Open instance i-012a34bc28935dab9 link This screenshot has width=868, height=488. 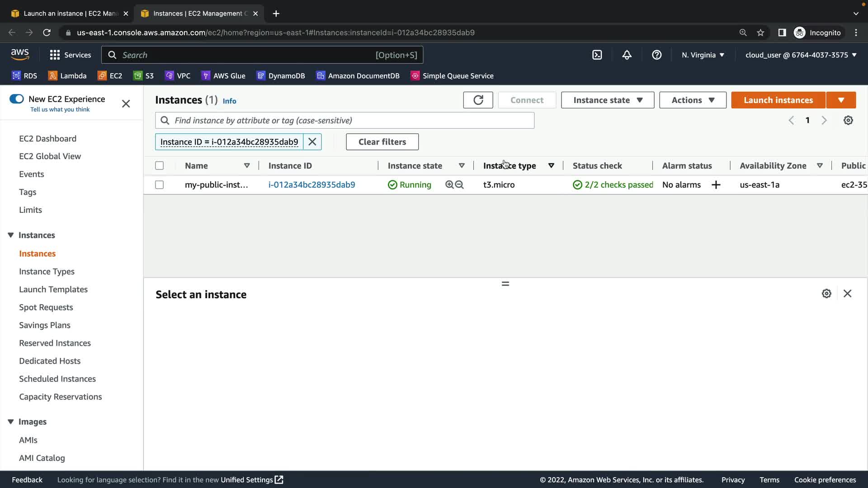click(x=311, y=185)
